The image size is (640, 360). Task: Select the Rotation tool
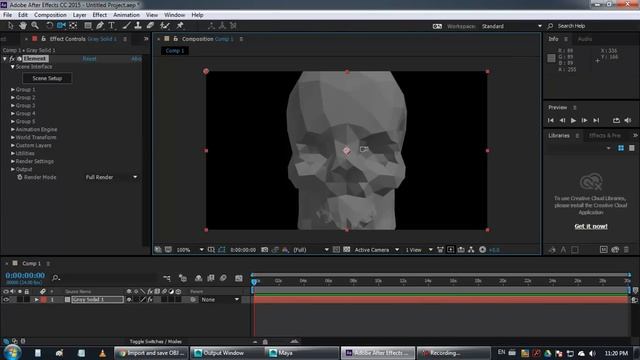click(x=49, y=26)
